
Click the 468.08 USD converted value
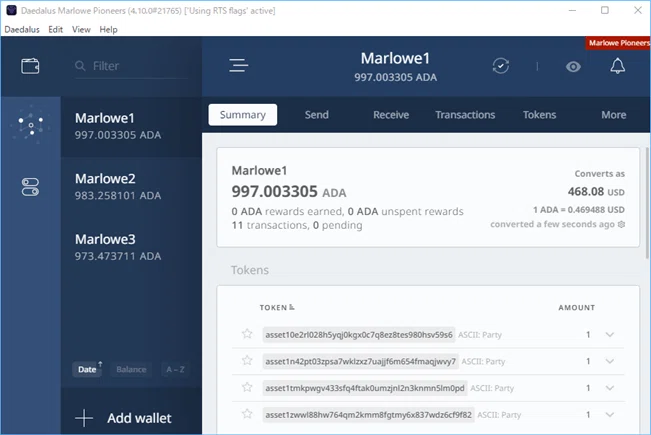point(596,192)
